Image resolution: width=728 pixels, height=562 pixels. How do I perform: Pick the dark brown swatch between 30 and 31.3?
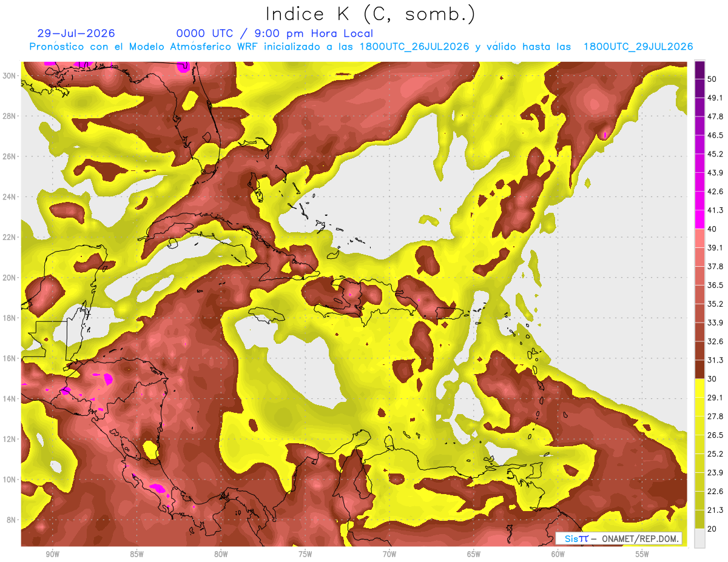[699, 369]
